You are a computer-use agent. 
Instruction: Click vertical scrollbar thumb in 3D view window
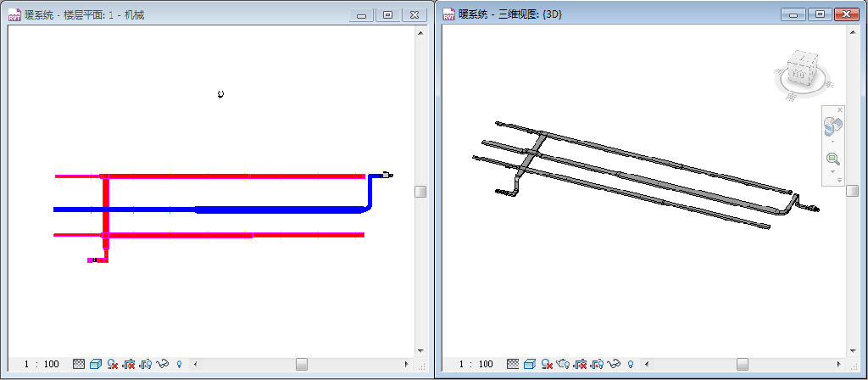point(853,191)
